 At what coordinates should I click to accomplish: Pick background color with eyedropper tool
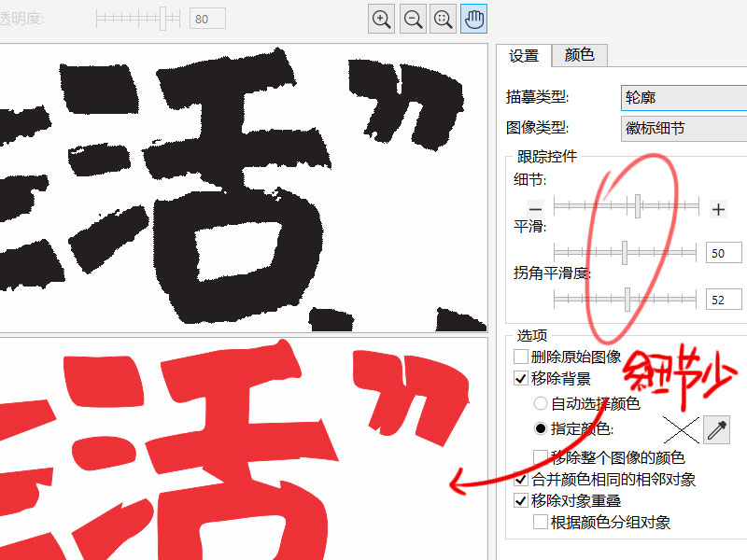716,430
